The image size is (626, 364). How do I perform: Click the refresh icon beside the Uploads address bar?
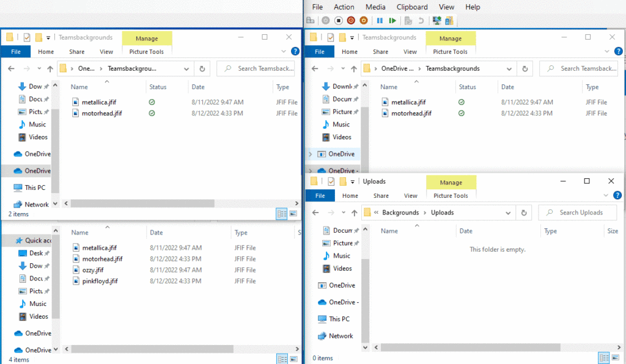click(x=524, y=212)
